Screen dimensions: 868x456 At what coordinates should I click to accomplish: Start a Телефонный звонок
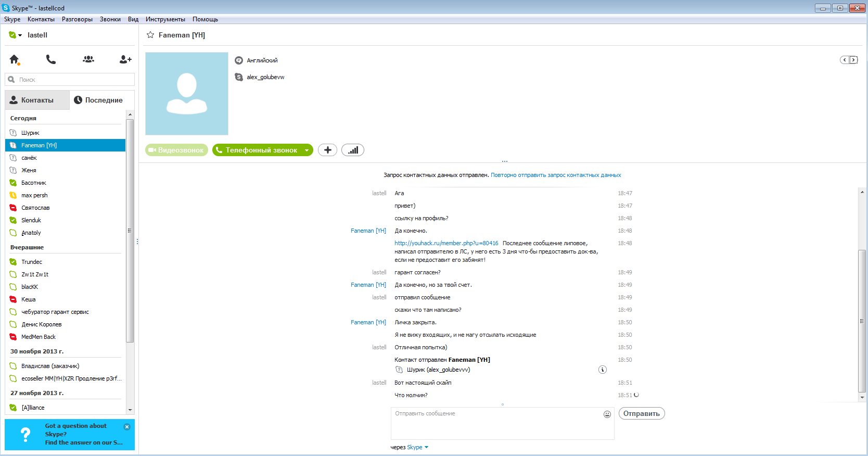pyautogui.click(x=257, y=150)
